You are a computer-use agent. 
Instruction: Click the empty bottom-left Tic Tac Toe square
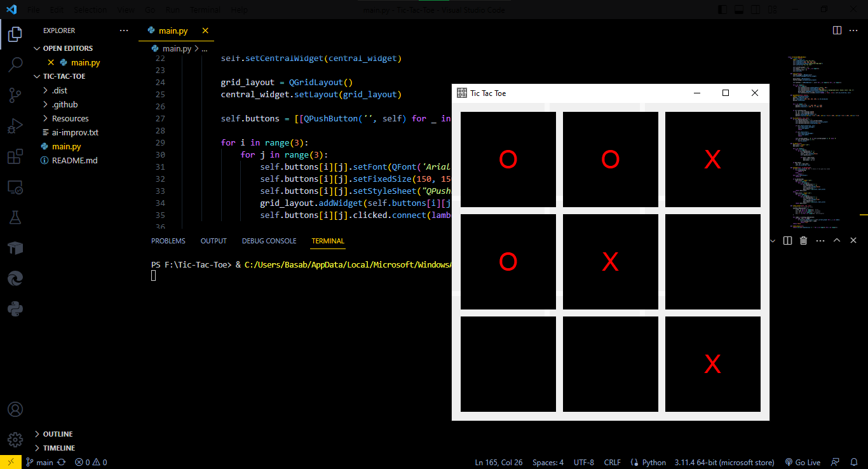508,364
